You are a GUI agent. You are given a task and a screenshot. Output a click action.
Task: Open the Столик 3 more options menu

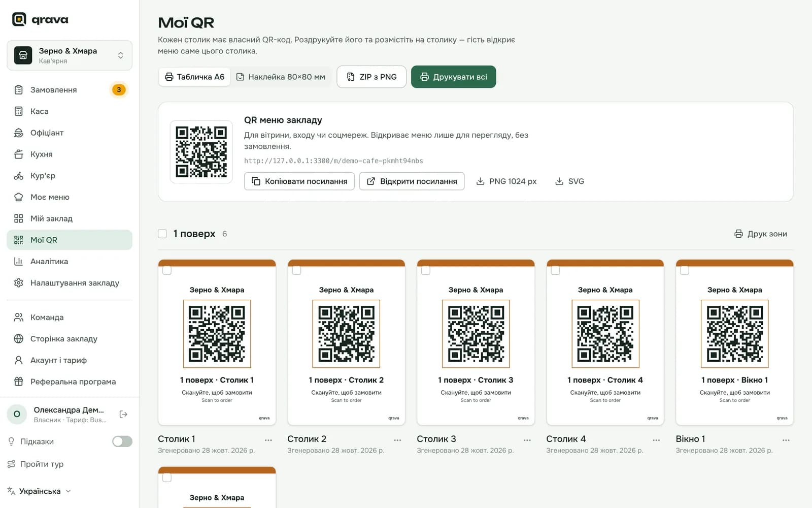tap(527, 440)
